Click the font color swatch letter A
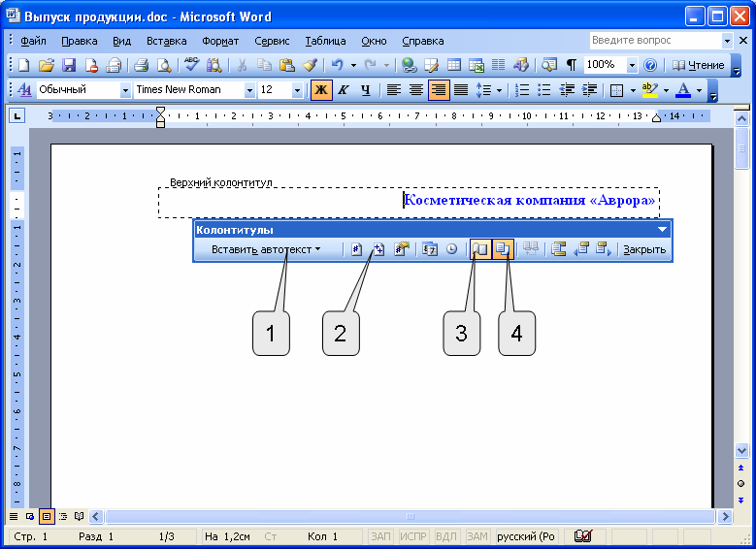This screenshot has height=549, width=756. [x=682, y=90]
